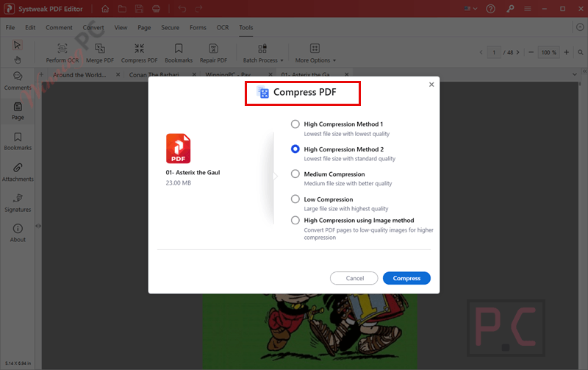Switch to Around the World tab
588x370 pixels.
click(x=79, y=75)
